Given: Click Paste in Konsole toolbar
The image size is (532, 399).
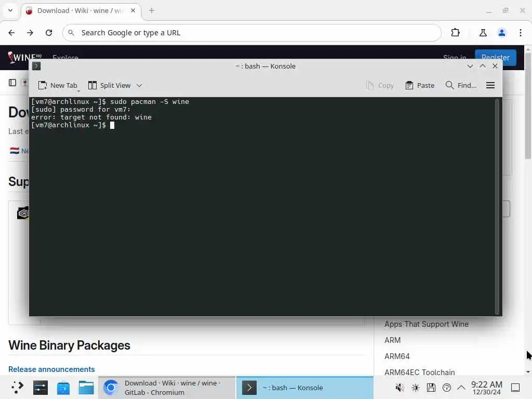Looking at the screenshot, I should pos(420,86).
